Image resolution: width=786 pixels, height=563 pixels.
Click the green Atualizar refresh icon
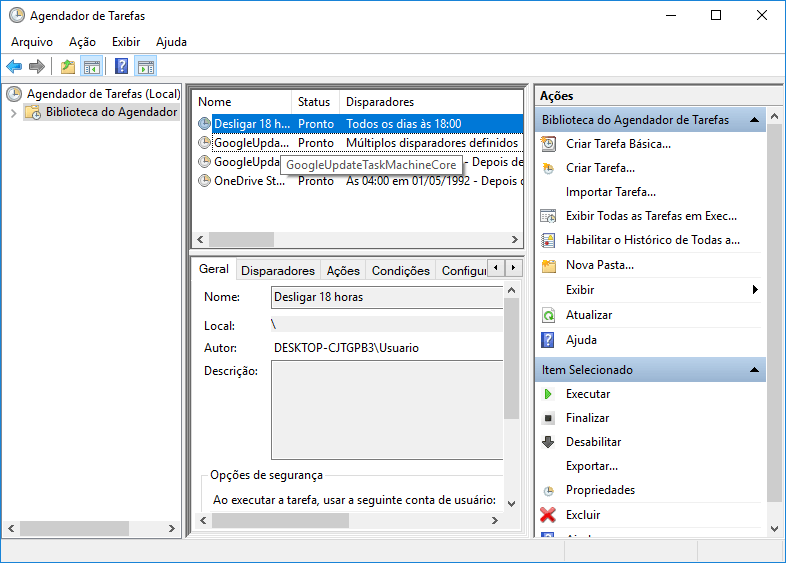pyautogui.click(x=548, y=315)
